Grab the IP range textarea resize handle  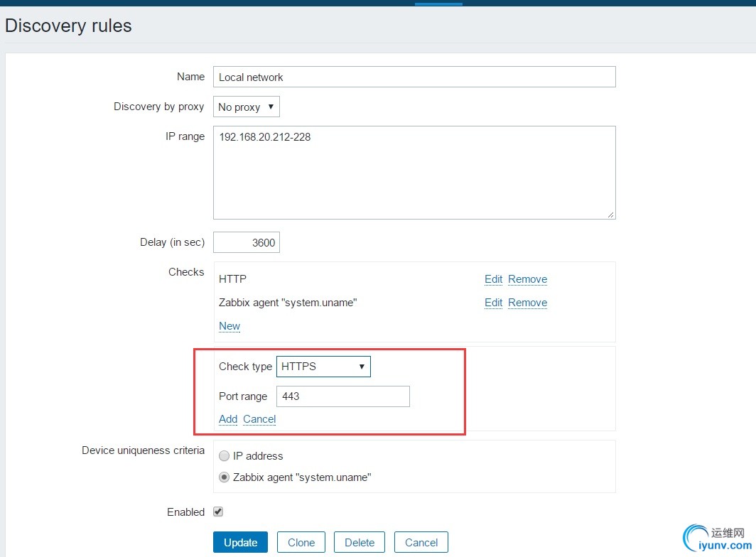[x=611, y=215]
